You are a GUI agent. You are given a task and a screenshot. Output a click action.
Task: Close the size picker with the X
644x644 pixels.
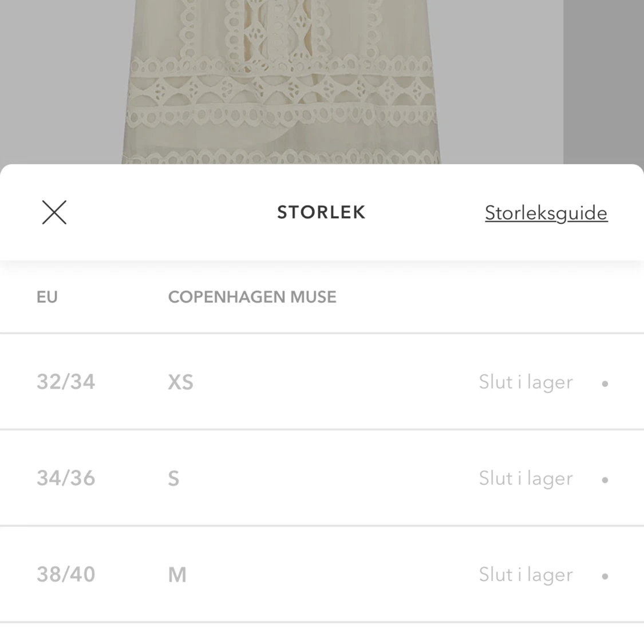(x=54, y=212)
